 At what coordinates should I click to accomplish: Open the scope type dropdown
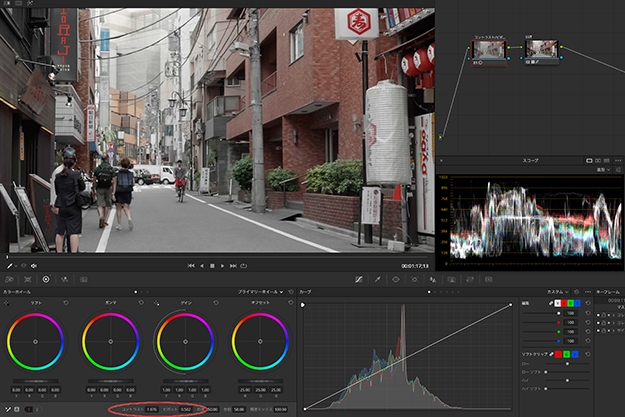[x=606, y=172]
